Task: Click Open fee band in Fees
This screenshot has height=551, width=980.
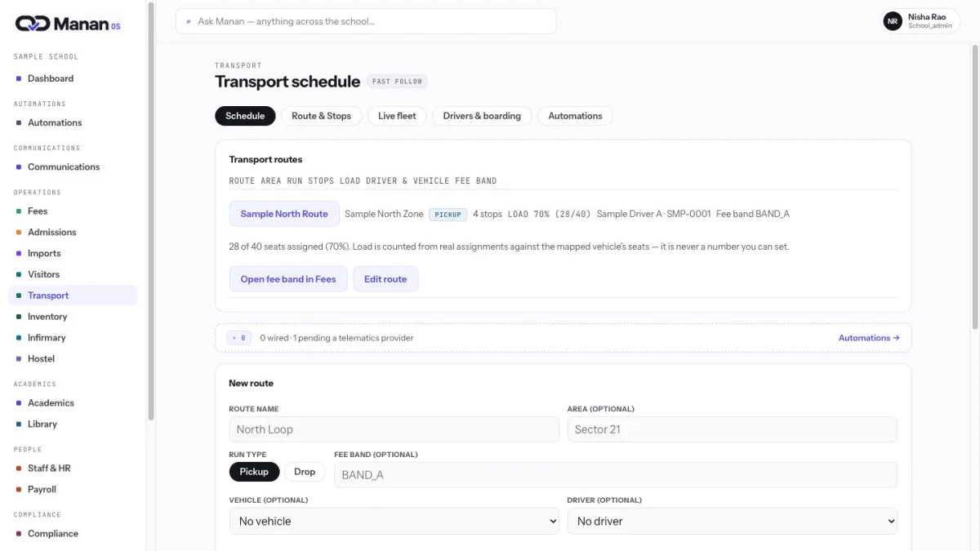Action: point(288,279)
